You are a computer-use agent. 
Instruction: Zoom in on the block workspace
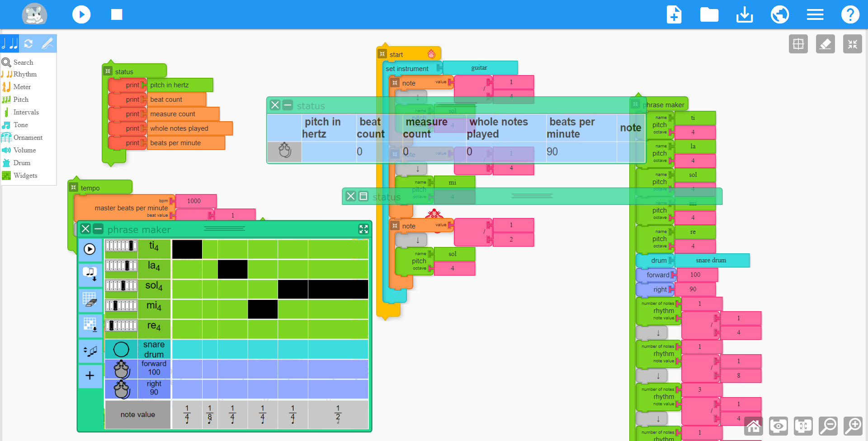tap(853, 426)
